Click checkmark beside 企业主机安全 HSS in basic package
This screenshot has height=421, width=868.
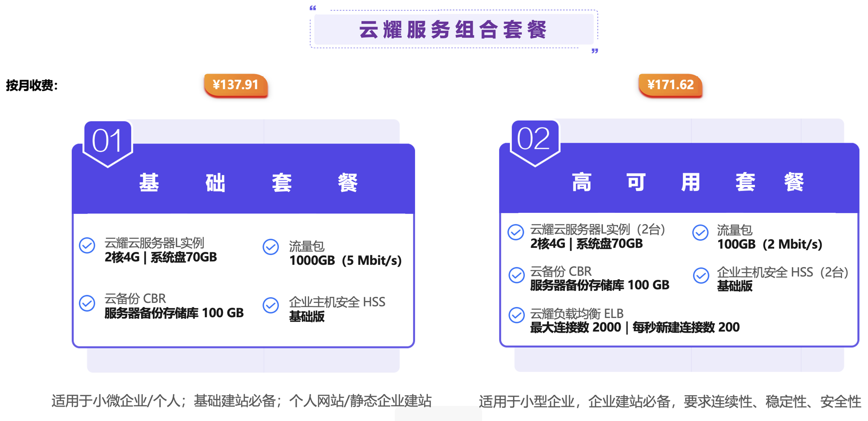pyautogui.click(x=271, y=305)
